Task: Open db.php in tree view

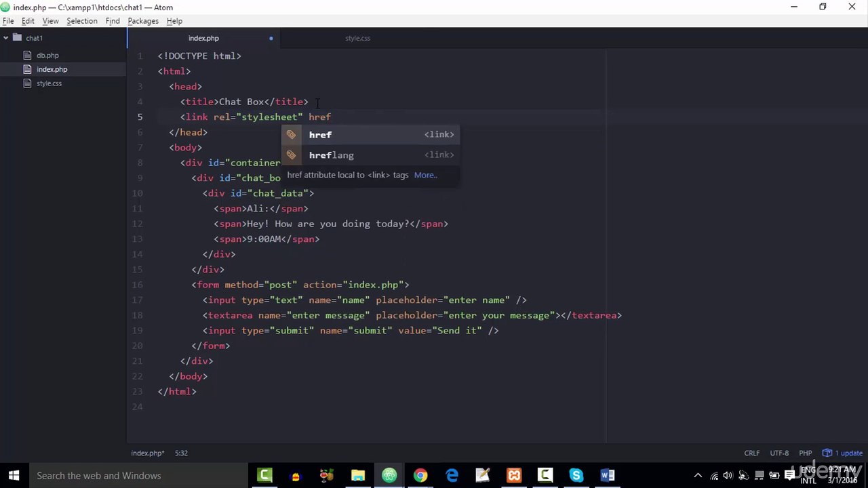Action: point(47,56)
